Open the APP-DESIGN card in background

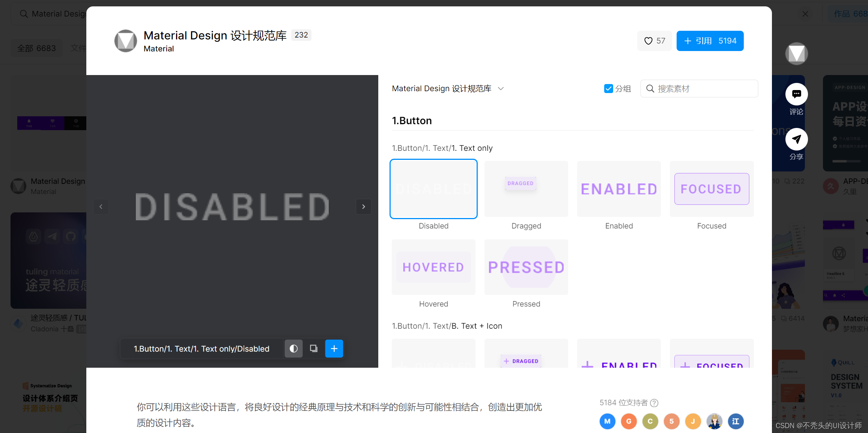[845, 123]
